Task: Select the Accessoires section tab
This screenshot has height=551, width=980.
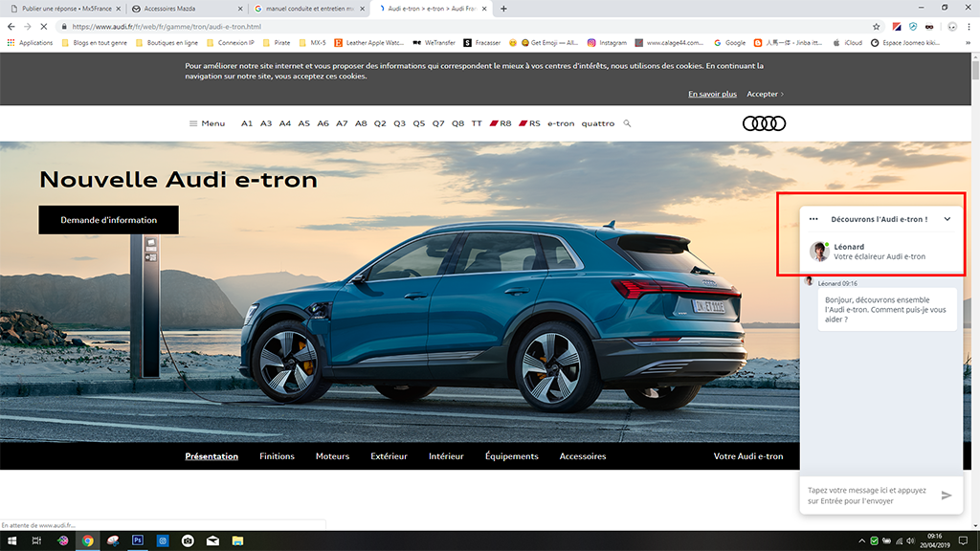Action: pos(583,456)
